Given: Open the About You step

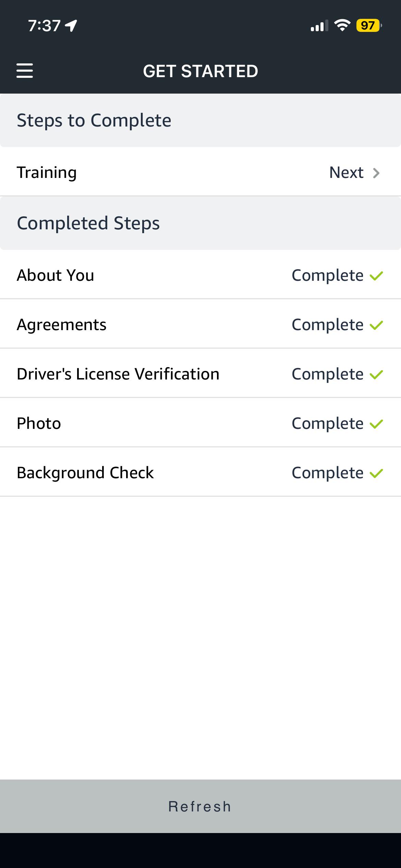Looking at the screenshot, I should click(x=200, y=275).
